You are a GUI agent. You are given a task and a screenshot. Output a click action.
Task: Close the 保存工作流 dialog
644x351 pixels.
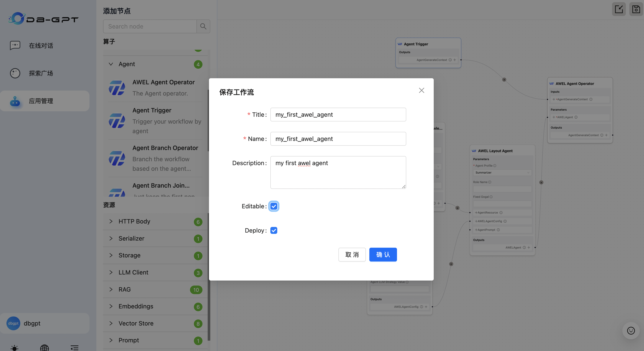[x=421, y=90]
